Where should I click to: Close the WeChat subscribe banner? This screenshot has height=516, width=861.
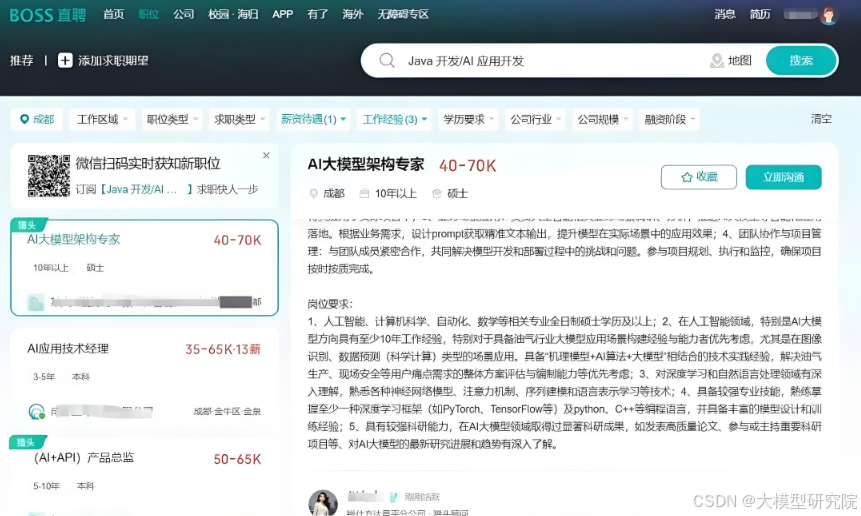266,155
